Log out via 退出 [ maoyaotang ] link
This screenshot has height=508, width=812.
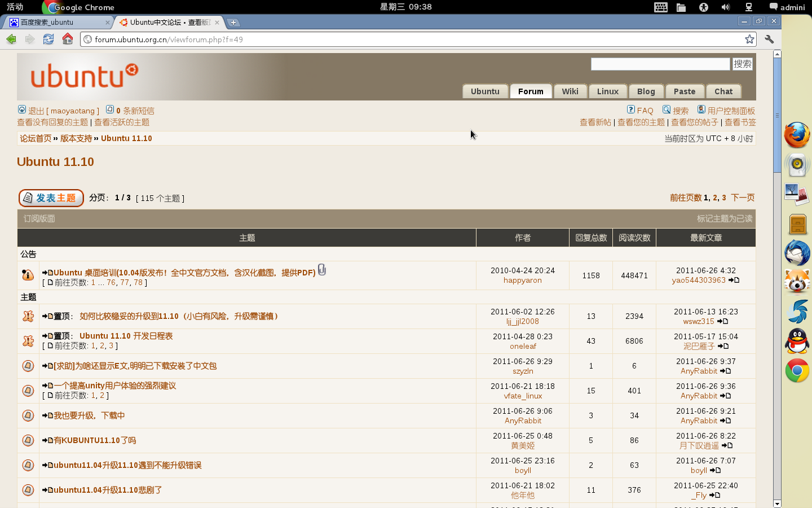(63, 111)
